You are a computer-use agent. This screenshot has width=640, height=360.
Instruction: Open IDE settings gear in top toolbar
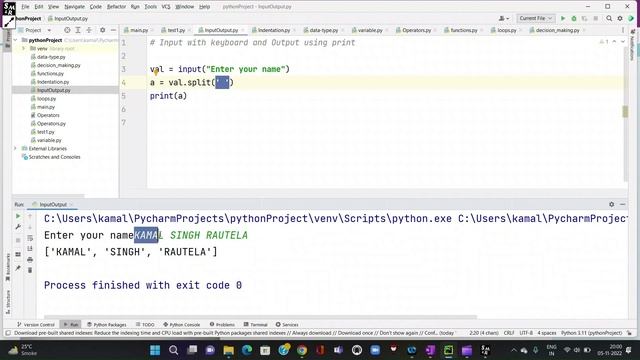click(620, 18)
